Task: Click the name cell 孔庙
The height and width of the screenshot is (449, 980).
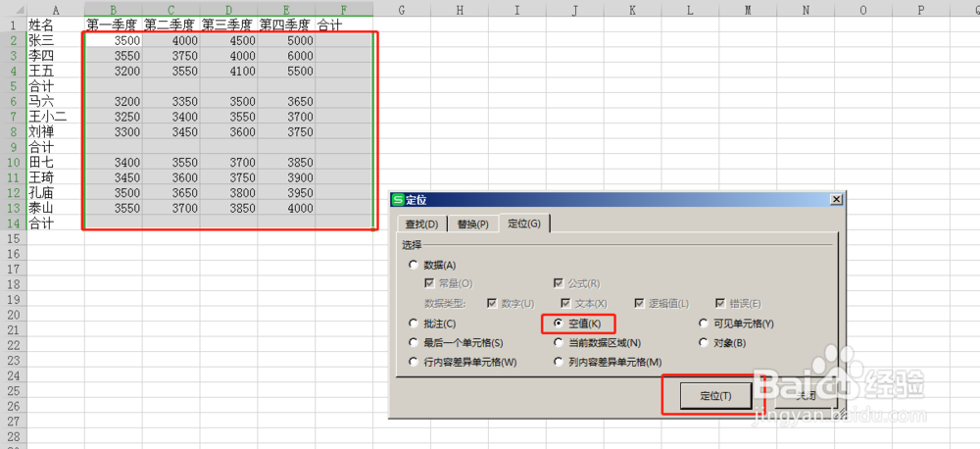Action: (56, 192)
